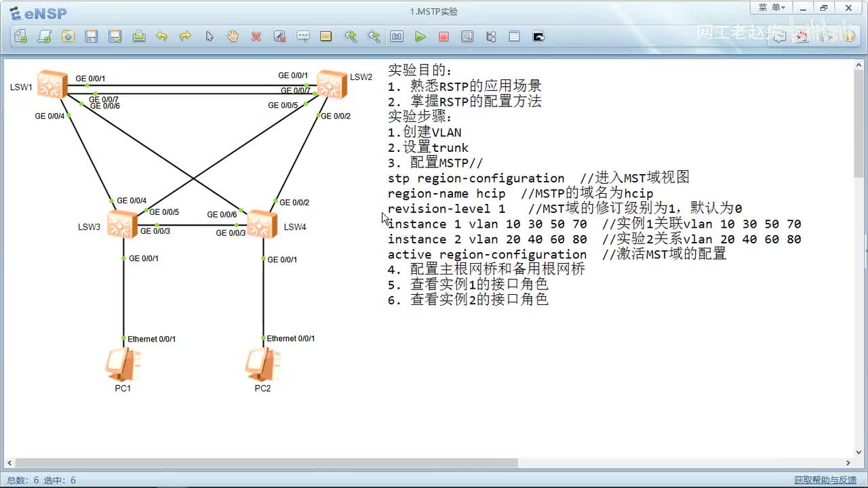
Task: Open an existing topology file
Action: [x=68, y=37]
